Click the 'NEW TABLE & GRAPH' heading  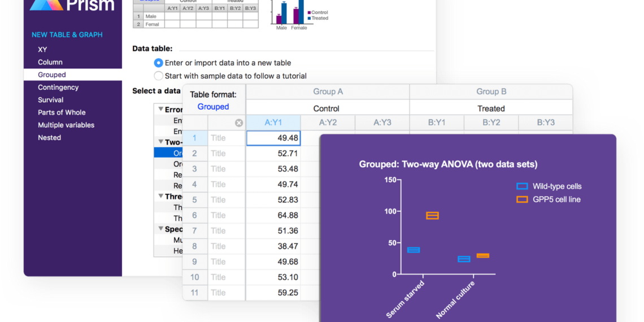click(x=67, y=35)
